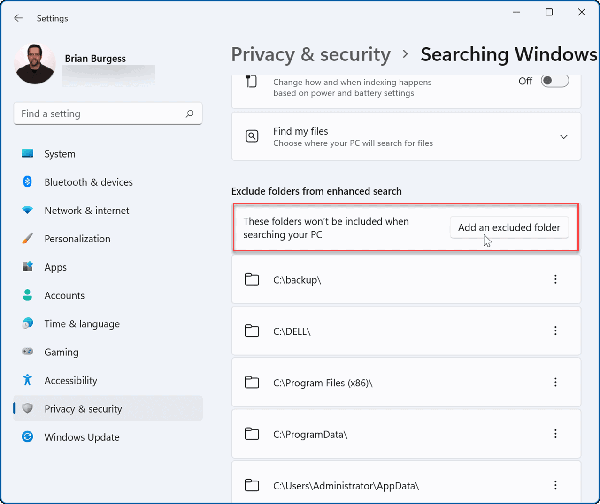This screenshot has width=600, height=504.
Task: Click the Time & language globe icon
Action: click(28, 323)
